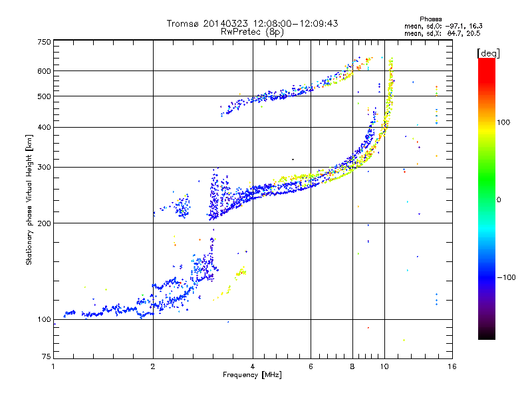Viewport: 532px width, 399px height.
Task: Click x-axis tick label '1'
Action: coord(53,366)
